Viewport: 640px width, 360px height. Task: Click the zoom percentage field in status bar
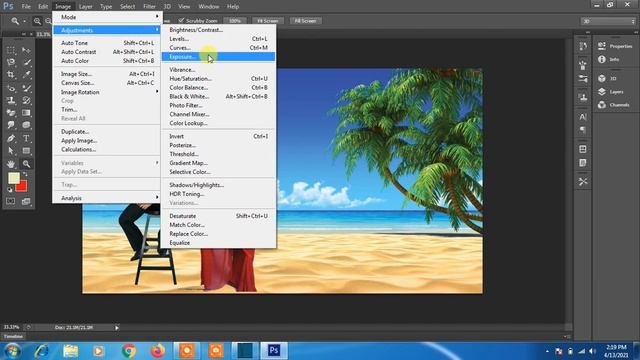(x=11, y=327)
